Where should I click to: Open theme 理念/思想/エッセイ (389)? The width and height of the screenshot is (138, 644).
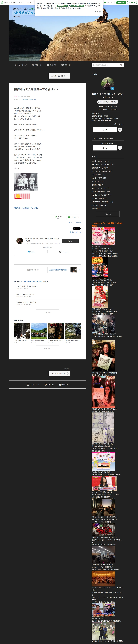pos(100,168)
